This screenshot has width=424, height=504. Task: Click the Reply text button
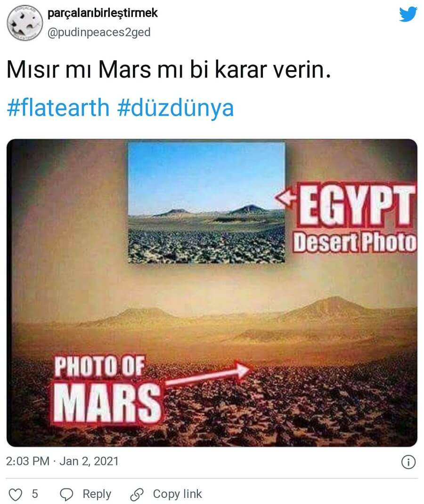[x=97, y=494]
